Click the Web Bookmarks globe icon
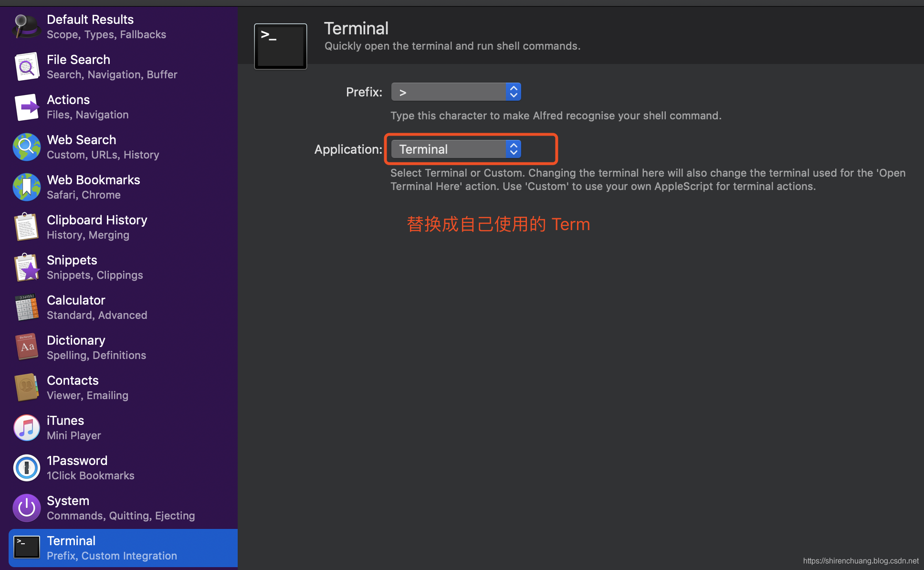 click(x=26, y=187)
